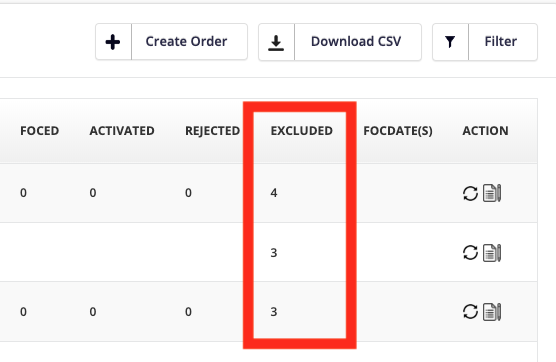Sort by the ACTIVATED column header
Screen dimensions: 556x362
coord(122,131)
